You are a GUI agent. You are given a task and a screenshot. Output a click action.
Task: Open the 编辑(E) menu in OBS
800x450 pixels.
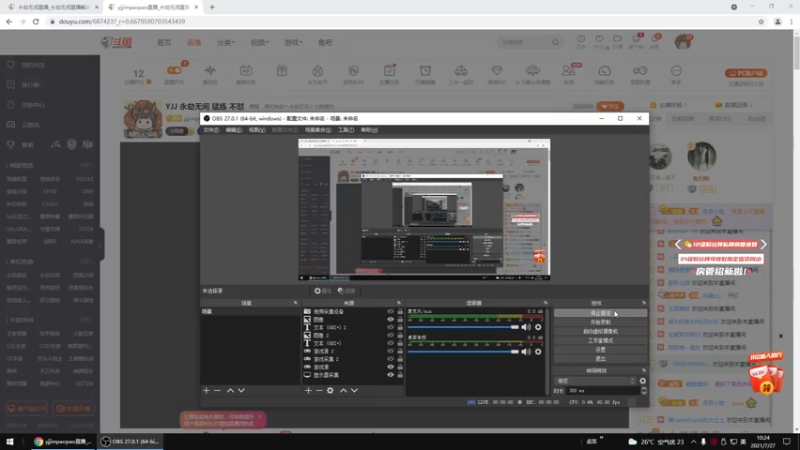[234, 130]
